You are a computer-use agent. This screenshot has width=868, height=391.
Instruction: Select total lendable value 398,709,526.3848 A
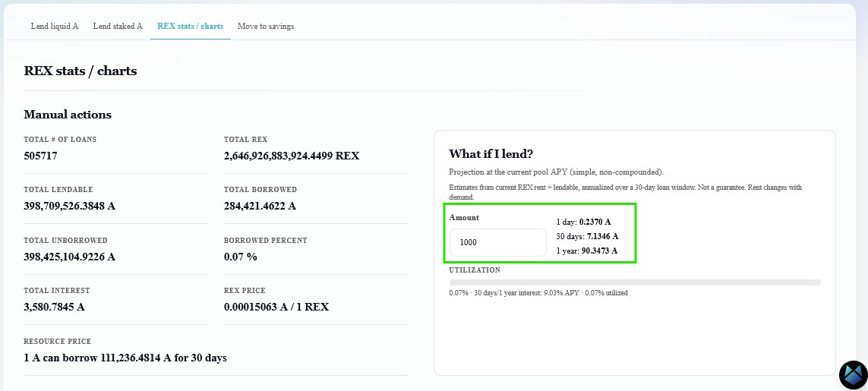pyautogui.click(x=70, y=206)
